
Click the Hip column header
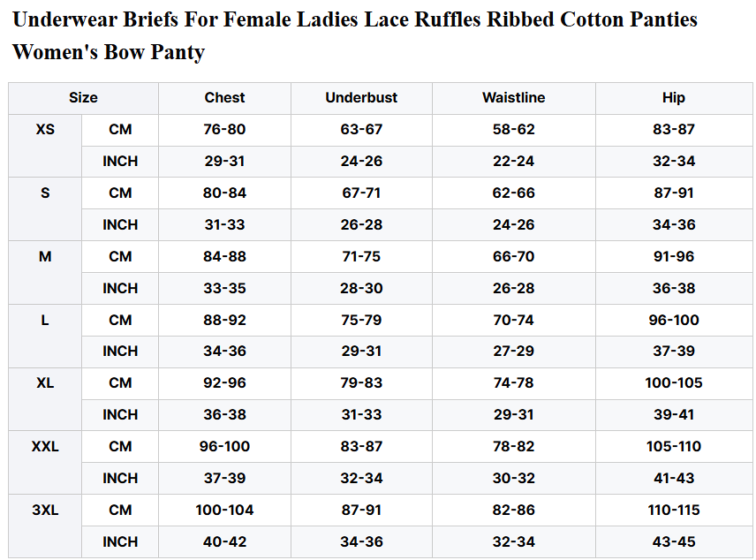[673, 98]
